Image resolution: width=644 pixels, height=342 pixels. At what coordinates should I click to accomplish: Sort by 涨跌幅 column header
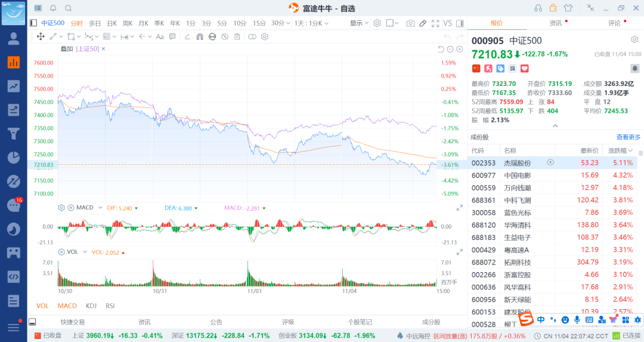[620, 150]
